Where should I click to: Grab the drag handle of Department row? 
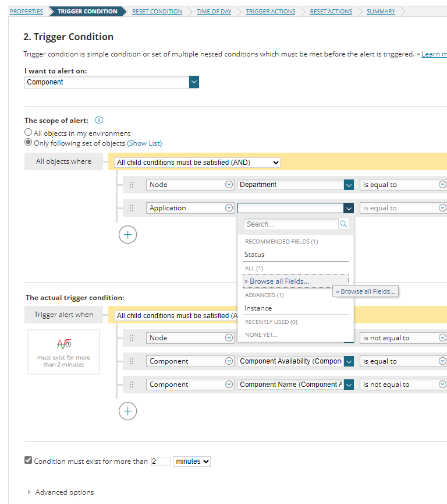132,185
